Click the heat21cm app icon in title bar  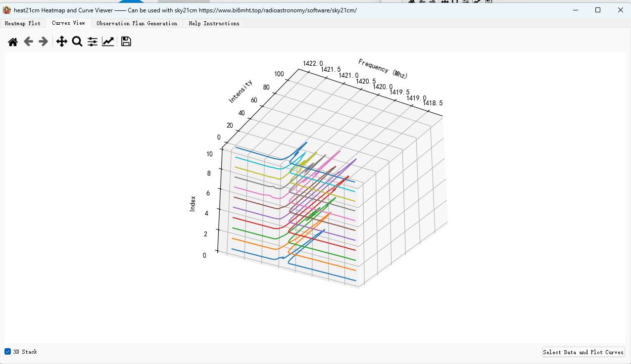7,10
